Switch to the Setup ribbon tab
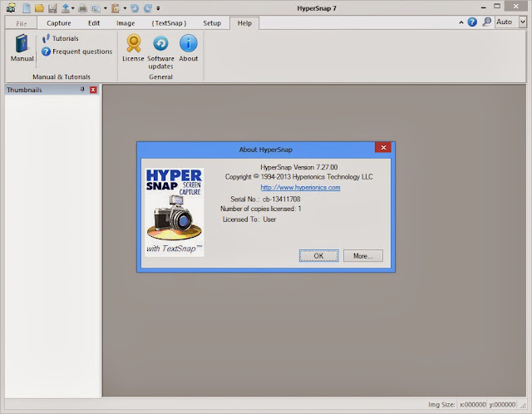532x414 pixels. click(x=212, y=23)
